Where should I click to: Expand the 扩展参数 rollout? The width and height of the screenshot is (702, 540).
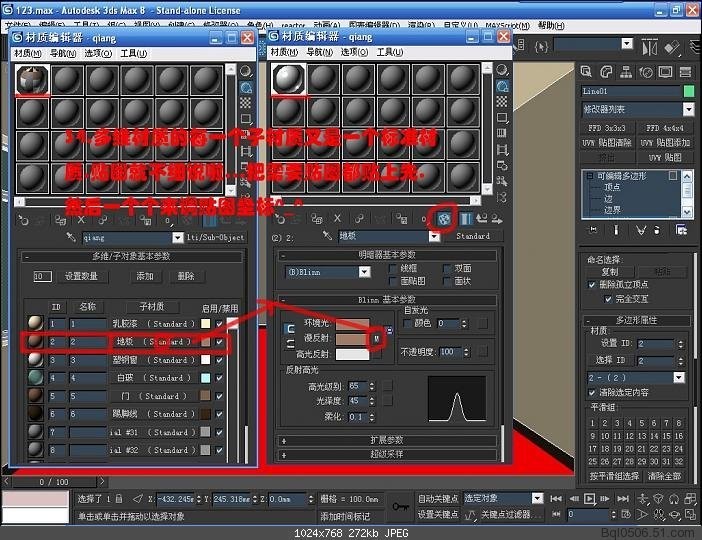pos(387,441)
